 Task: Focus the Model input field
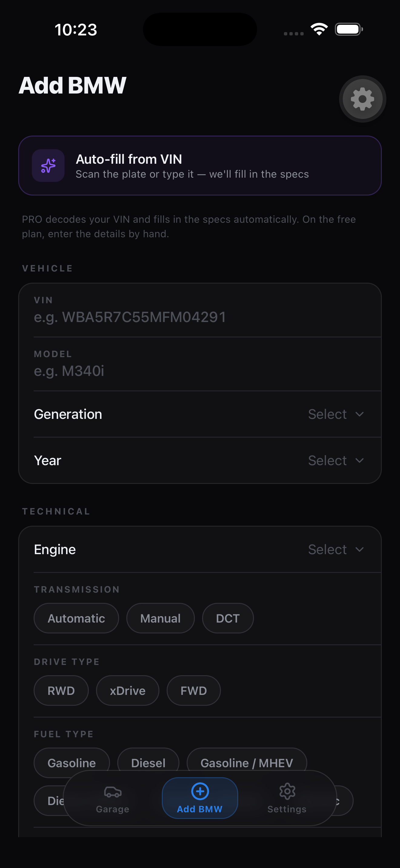(200, 364)
